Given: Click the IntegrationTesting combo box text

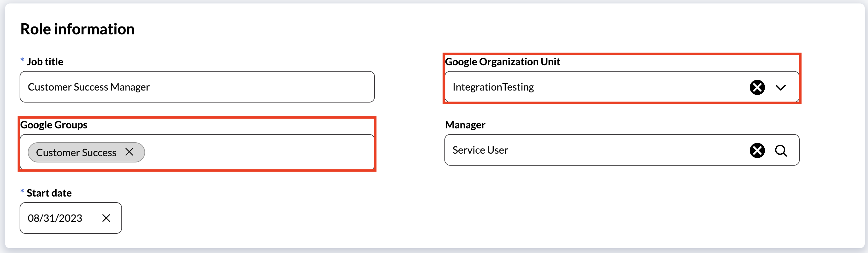Looking at the screenshot, I should coord(493,87).
